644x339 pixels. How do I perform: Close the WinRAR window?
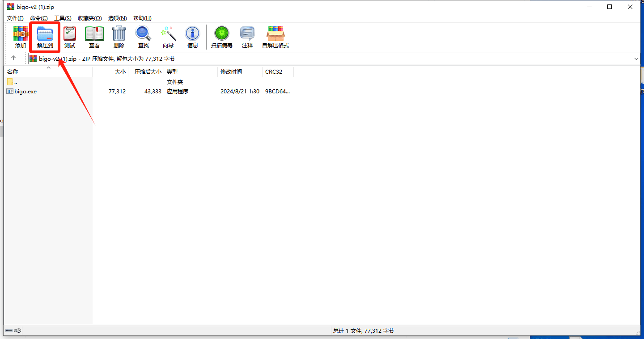click(630, 7)
